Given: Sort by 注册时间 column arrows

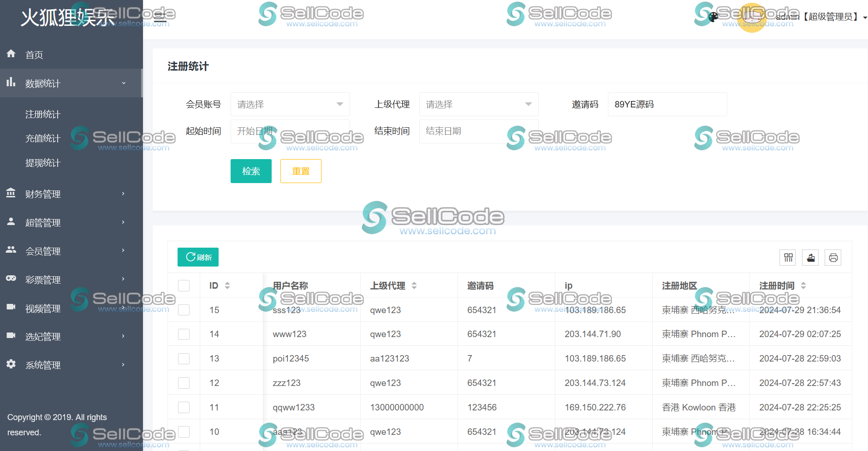Looking at the screenshot, I should 803,285.
